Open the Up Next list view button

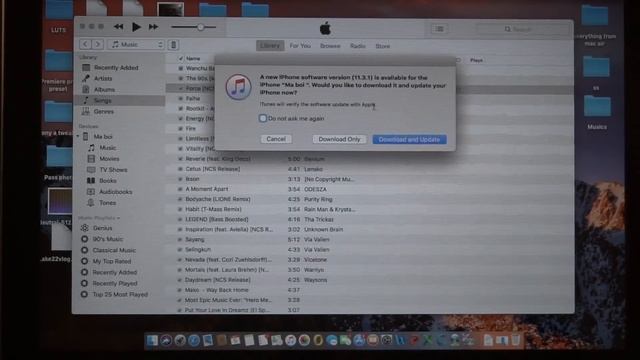click(439, 29)
